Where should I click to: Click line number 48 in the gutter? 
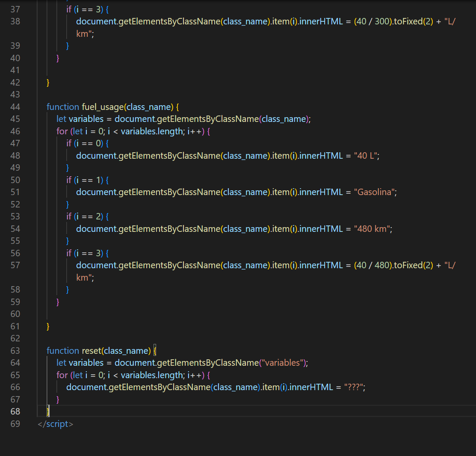[x=15, y=156]
